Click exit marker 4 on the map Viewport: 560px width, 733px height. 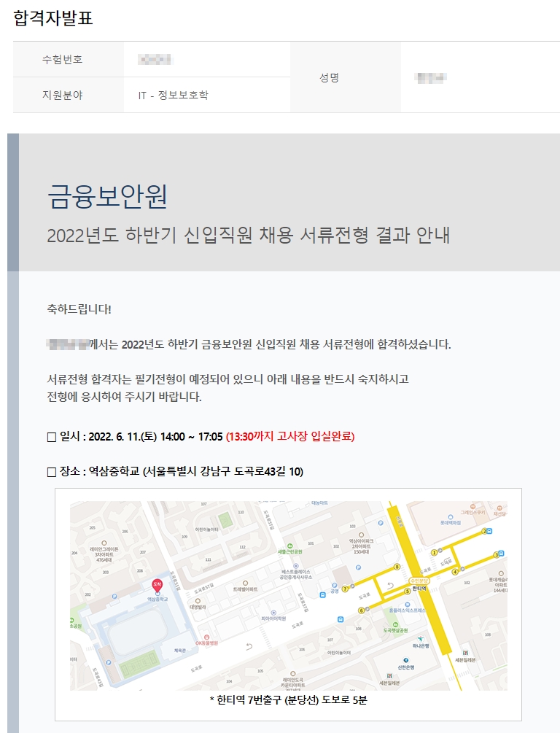(455, 572)
